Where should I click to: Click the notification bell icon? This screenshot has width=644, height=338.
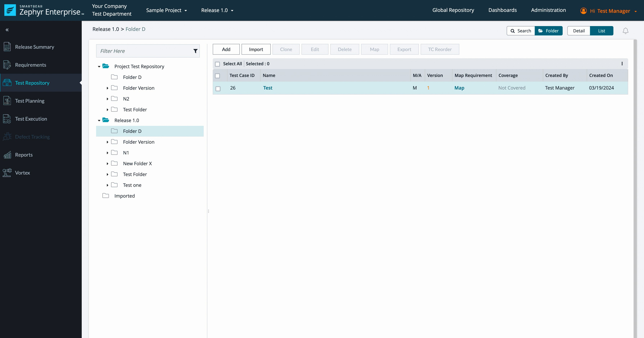coord(625,31)
